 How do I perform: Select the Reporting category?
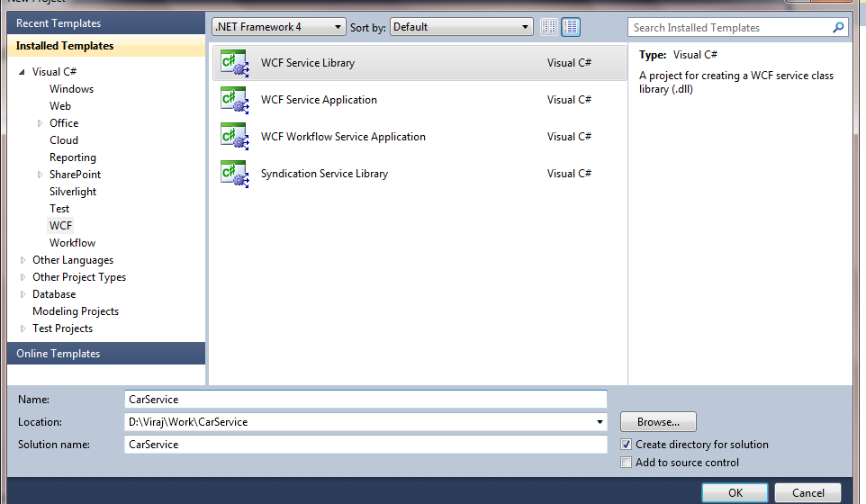click(73, 157)
